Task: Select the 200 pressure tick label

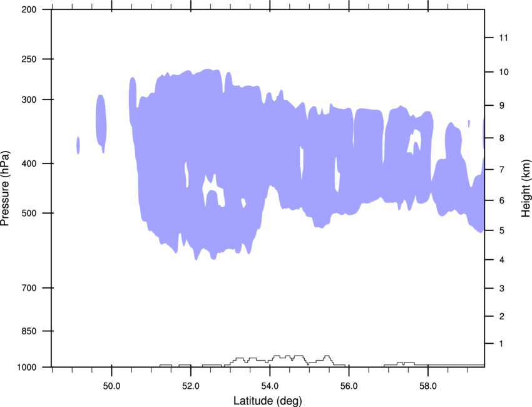Action: point(29,9)
